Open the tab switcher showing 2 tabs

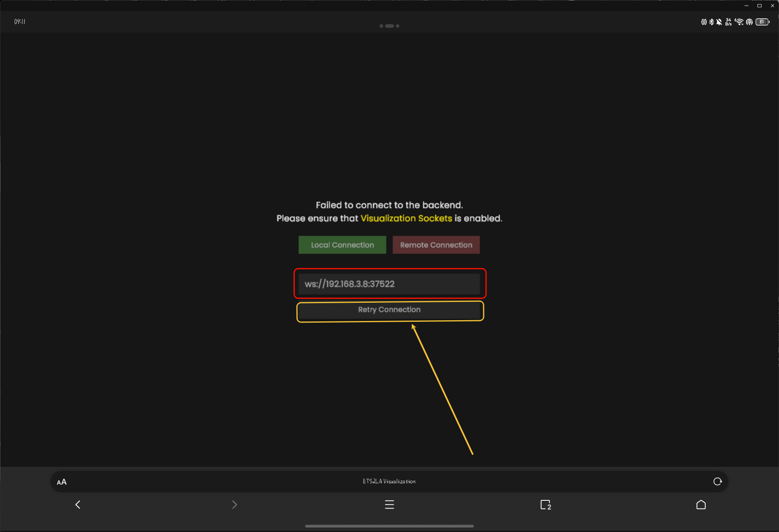545,504
